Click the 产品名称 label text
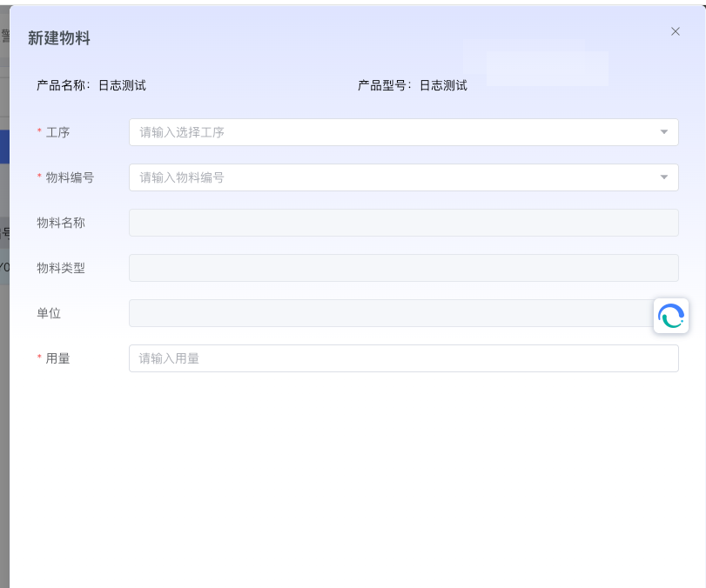Viewport: 706px width, 588px height. pyautogui.click(x=63, y=85)
